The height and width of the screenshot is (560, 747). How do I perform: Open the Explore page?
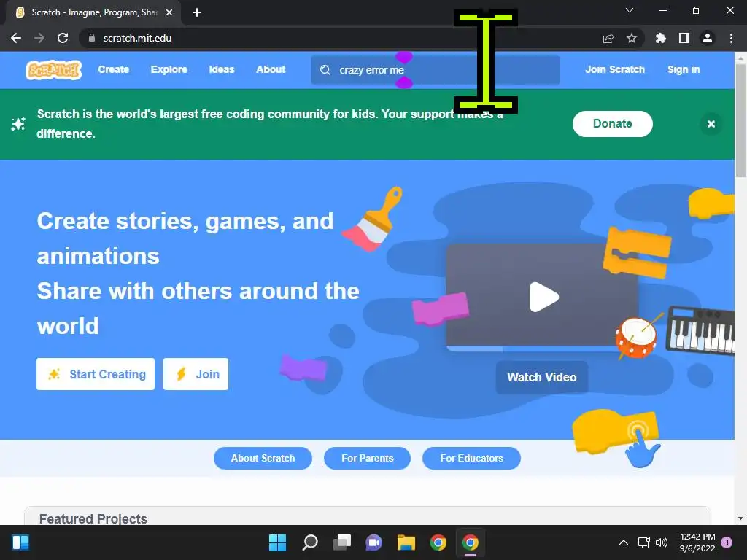[169, 69]
